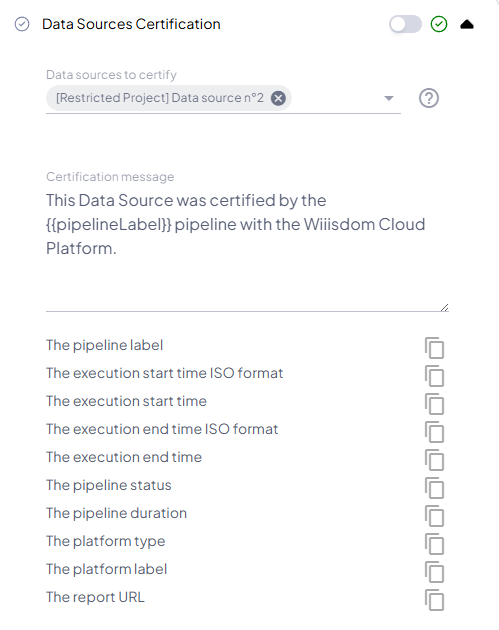Click the 'The pipeline label' text
Image resolution: width=499 pixels, height=630 pixels.
[104, 345]
